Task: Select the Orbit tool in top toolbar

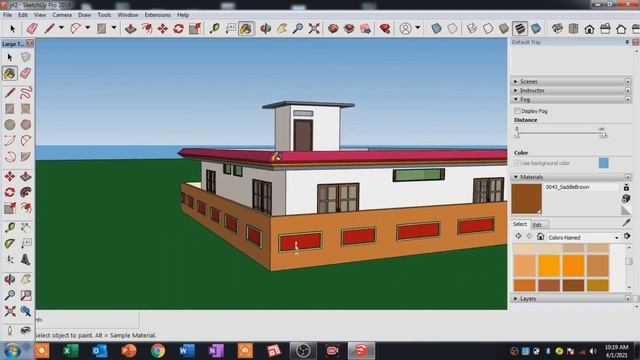Action: pos(266,29)
